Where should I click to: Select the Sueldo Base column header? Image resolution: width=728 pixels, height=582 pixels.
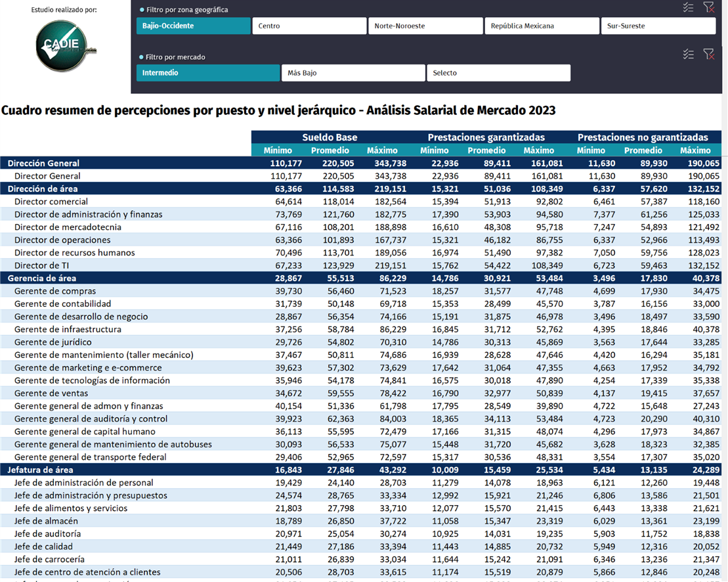[x=330, y=137]
